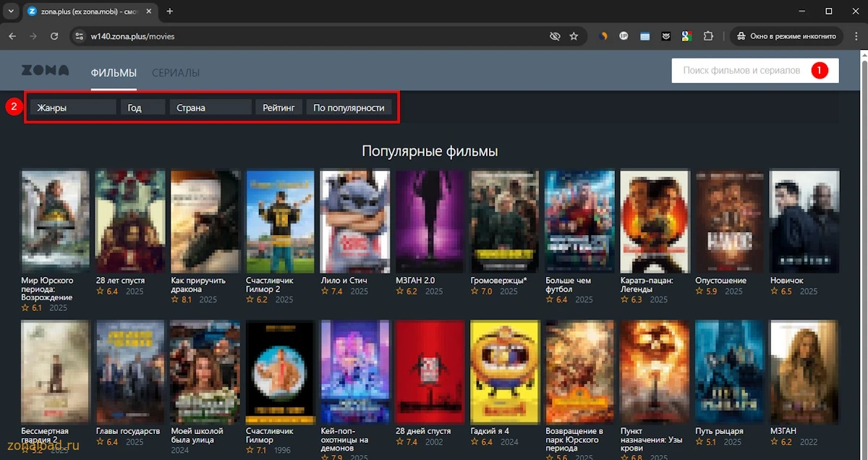Open poster of Новичок
This screenshot has height=460, width=868.
click(804, 221)
